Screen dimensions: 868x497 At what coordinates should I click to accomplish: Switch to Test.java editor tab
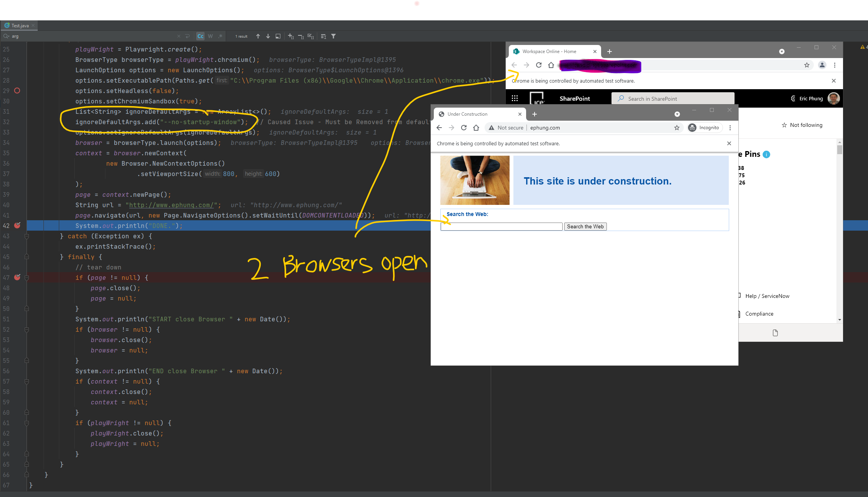(20, 26)
